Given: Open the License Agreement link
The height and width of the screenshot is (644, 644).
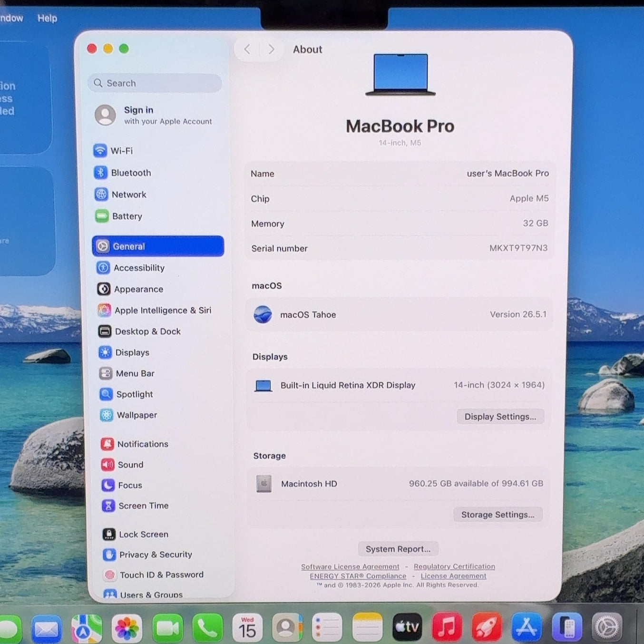Looking at the screenshot, I should [453, 576].
